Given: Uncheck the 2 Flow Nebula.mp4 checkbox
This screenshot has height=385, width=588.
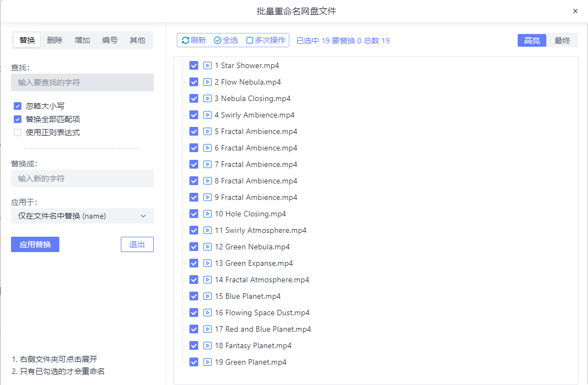Looking at the screenshot, I should point(194,82).
